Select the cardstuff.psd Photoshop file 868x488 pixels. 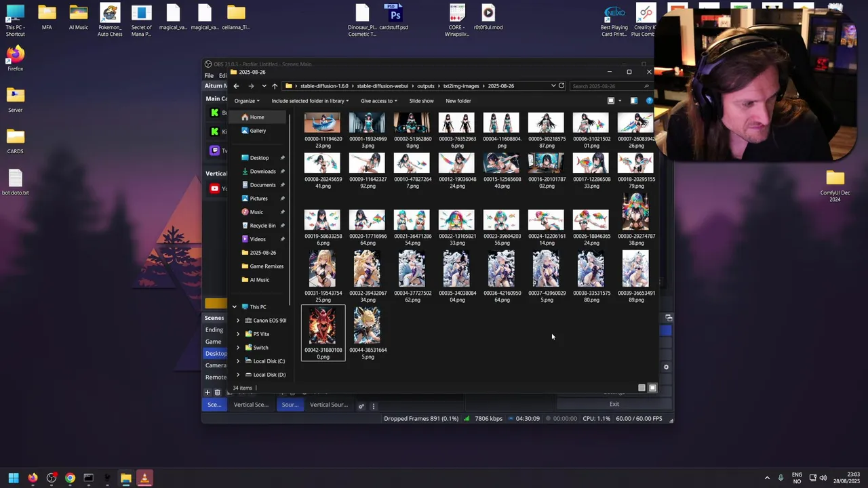pyautogui.click(x=393, y=17)
